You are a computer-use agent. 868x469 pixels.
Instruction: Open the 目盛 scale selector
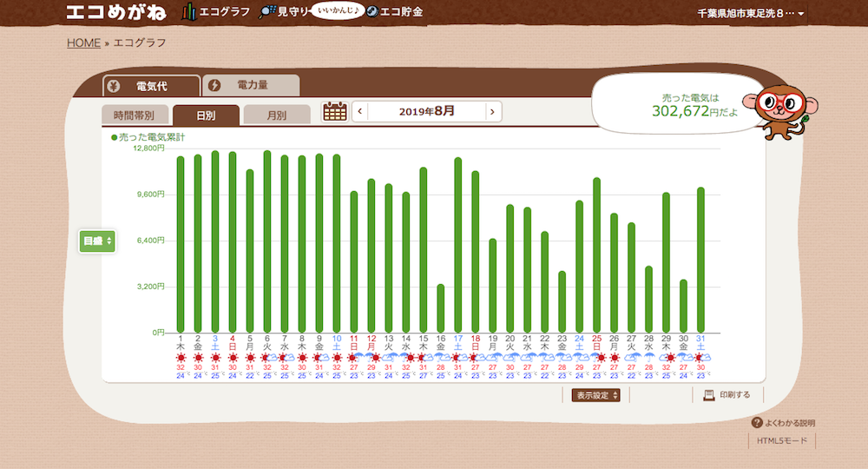click(x=97, y=241)
